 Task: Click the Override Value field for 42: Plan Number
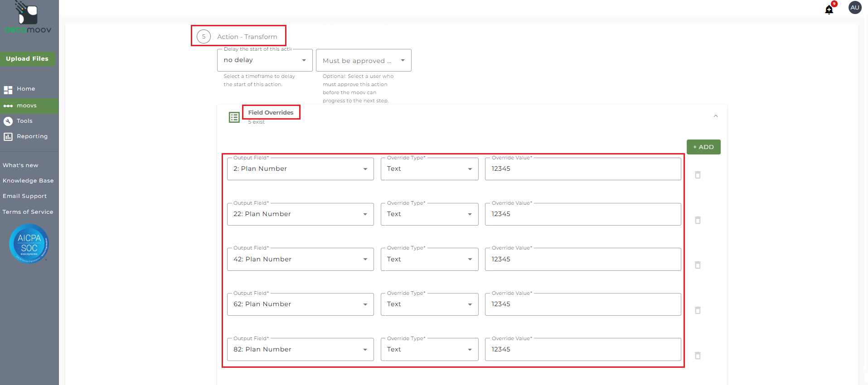tap(582, 260)
